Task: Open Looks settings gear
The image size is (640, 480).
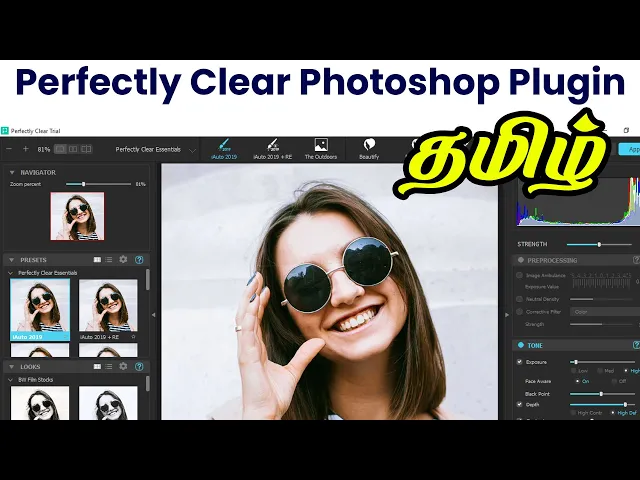Action: click(123, 366)
